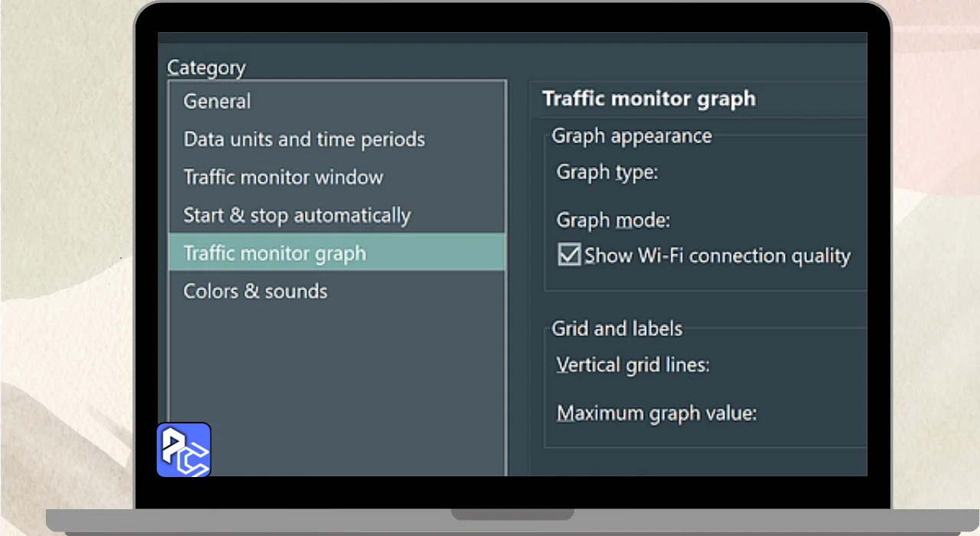
Task: Select Traffic monitor window category
Action: tap(337, 177)
